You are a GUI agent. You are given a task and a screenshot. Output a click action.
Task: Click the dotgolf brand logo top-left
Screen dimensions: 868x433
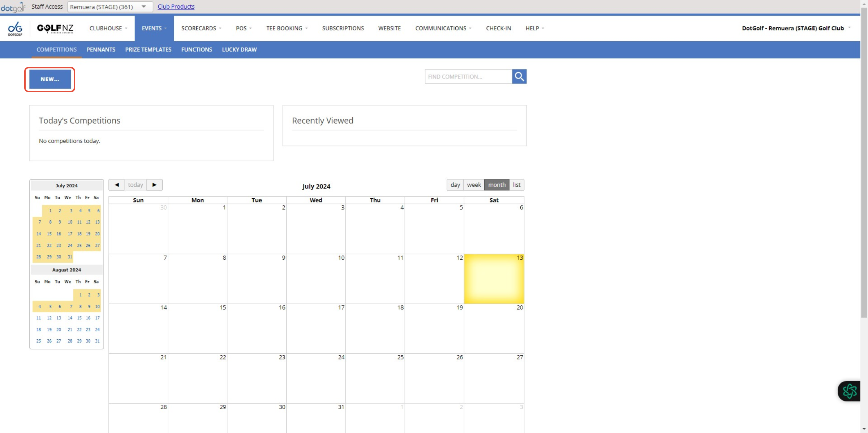(x=13, y=7)
